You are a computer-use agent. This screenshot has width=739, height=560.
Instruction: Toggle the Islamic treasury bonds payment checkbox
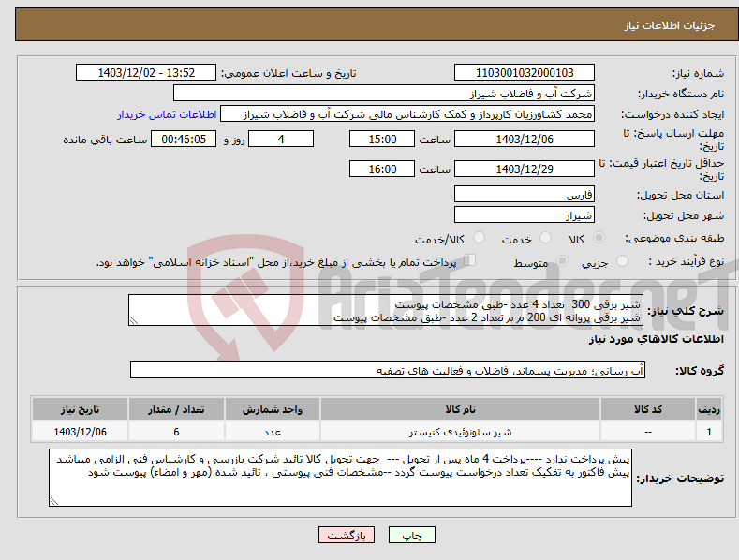469,260
